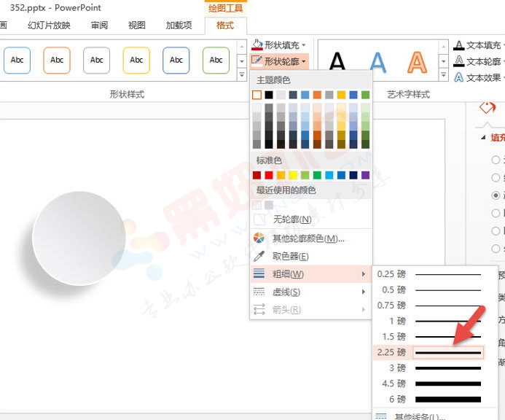Screen dimensions: 505x420
Task: Choose the orange-bordered Abc shape style
Action: [x=57, y=61]
